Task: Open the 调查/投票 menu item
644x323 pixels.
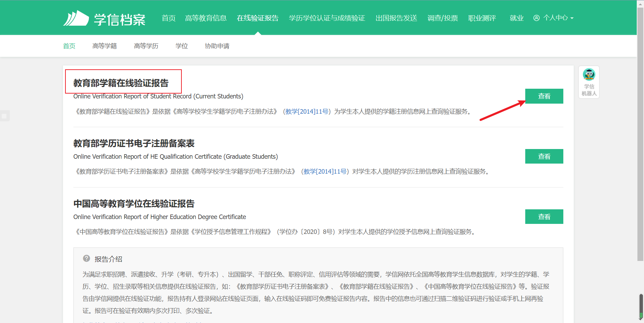Action: coord(442,18)
